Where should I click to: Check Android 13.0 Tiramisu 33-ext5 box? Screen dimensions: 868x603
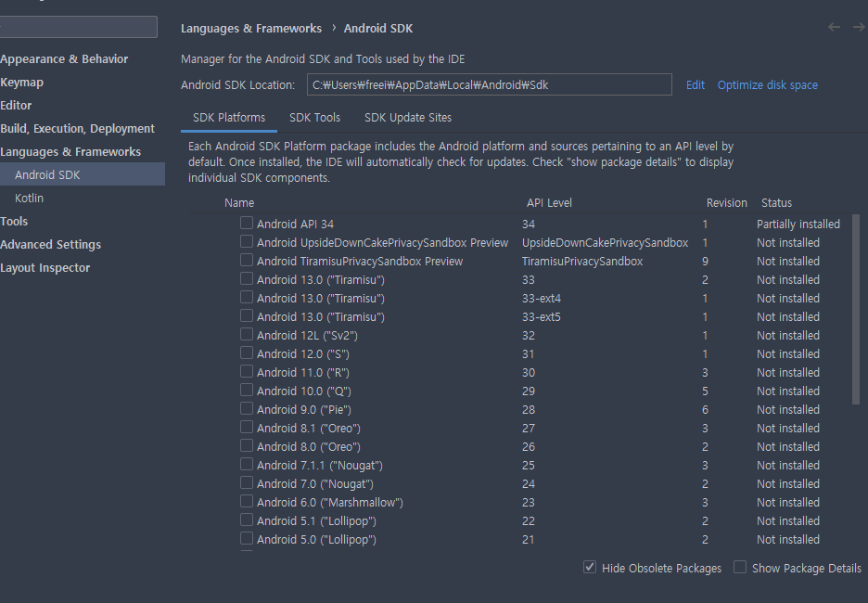click(x=247, y=315)
